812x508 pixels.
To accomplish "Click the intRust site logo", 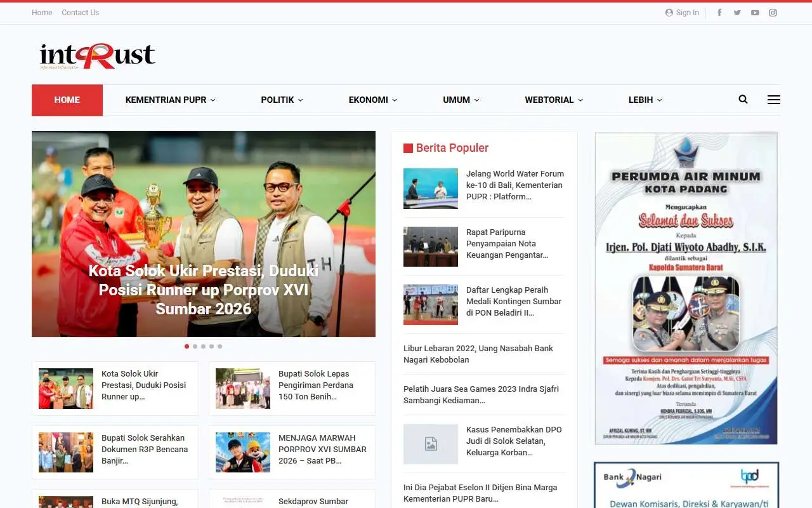I will [x=97, y=56].
